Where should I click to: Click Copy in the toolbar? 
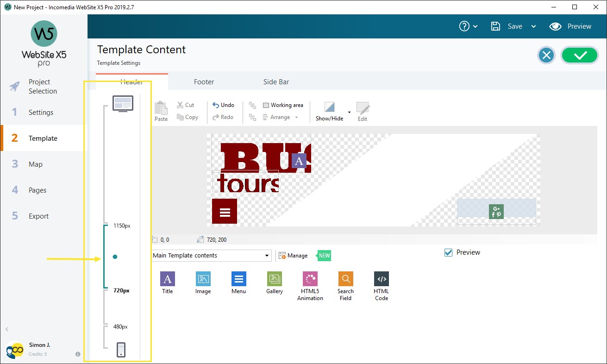coord(187,117)
